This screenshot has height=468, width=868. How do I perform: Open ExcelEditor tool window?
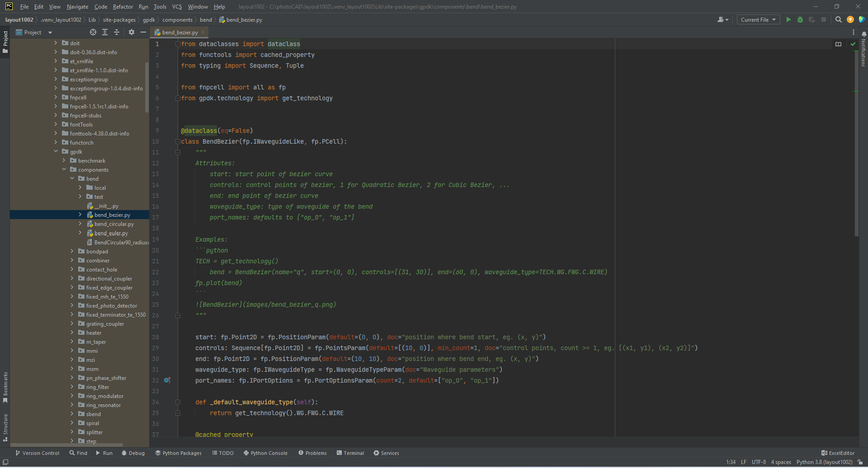pyautogui.click(x=838, y=453)
